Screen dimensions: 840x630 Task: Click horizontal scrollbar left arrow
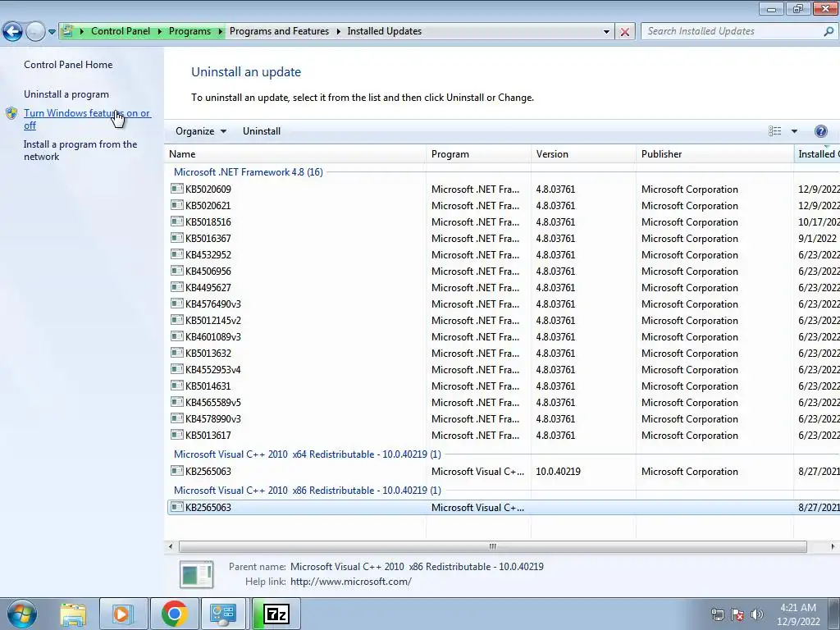[171, 546]
